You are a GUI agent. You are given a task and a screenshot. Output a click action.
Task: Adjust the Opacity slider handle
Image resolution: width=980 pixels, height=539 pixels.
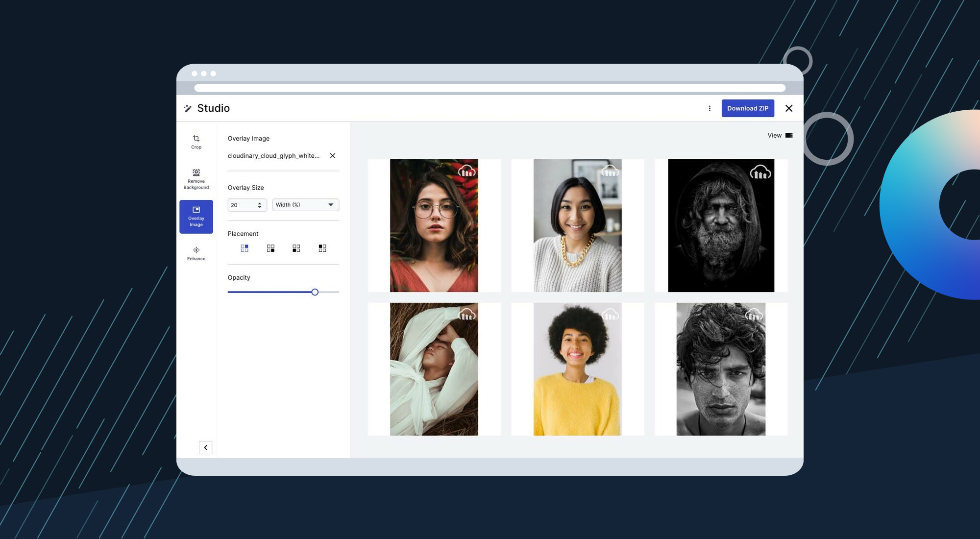pos(315,292)
